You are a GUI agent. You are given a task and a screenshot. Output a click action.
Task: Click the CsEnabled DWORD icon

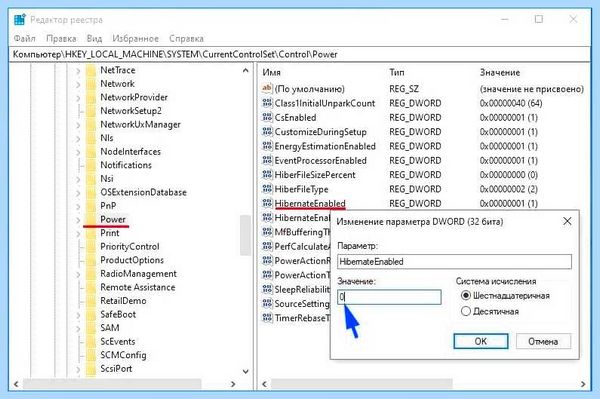pyautogui.click(x=267, y=117)
